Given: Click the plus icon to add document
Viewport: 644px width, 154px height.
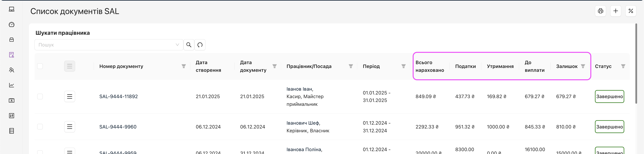Looking at the screenshot, I should 615,11.
